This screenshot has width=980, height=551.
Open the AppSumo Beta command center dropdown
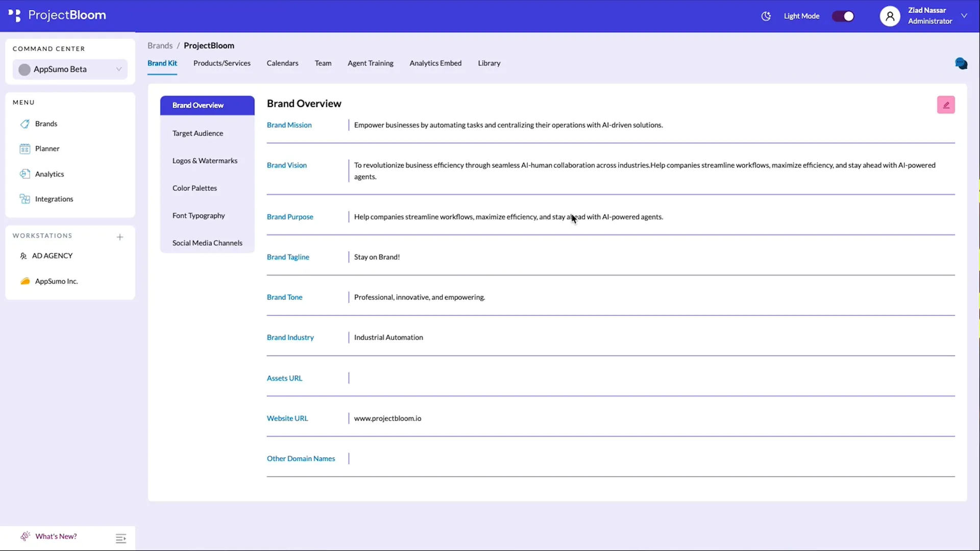(x=70, y=69)
